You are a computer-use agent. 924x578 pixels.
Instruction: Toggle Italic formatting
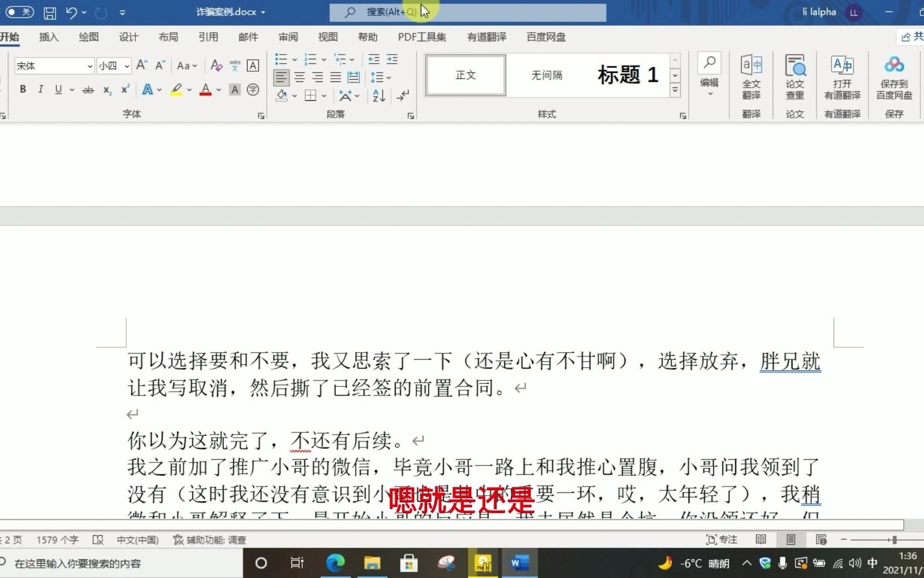41,89
